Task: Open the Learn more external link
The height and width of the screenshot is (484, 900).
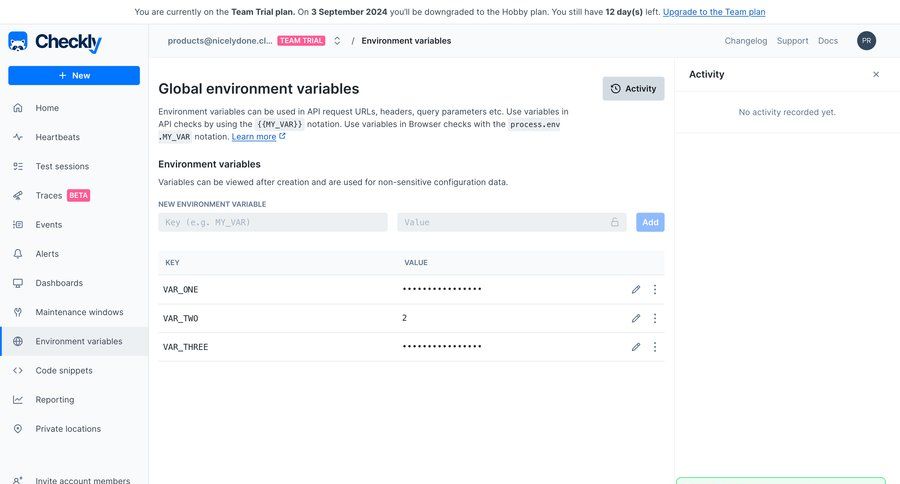Action: 258,137
